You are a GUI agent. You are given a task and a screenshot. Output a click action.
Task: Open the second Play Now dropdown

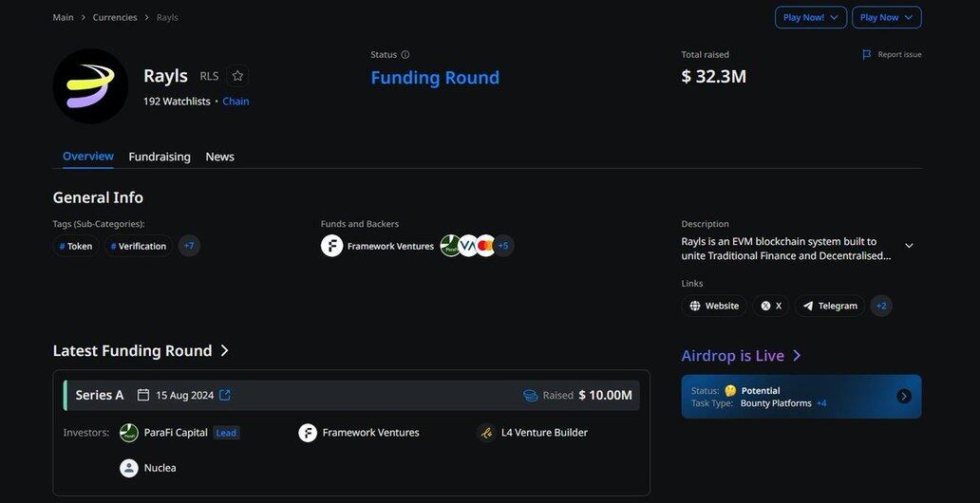click(886, 17)
